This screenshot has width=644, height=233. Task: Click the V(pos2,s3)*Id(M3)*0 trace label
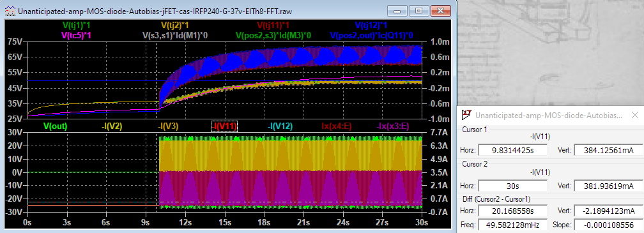coord(273,35)
